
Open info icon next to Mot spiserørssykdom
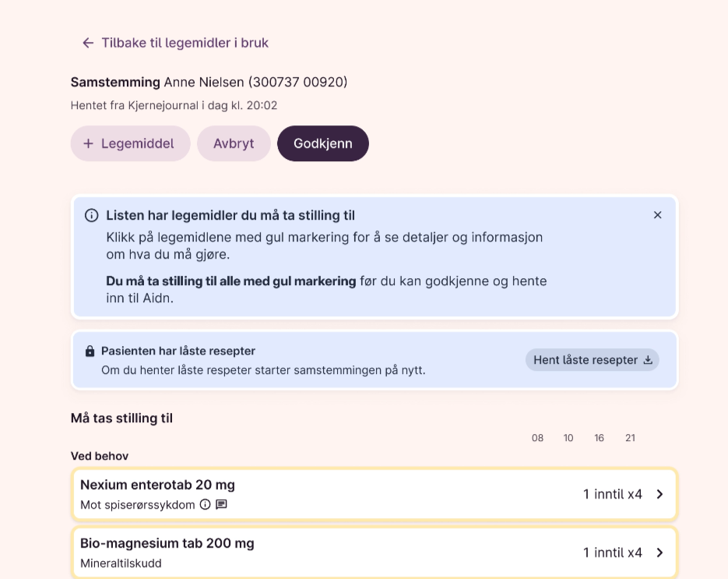pyautogui.click(x=205, y=504)
